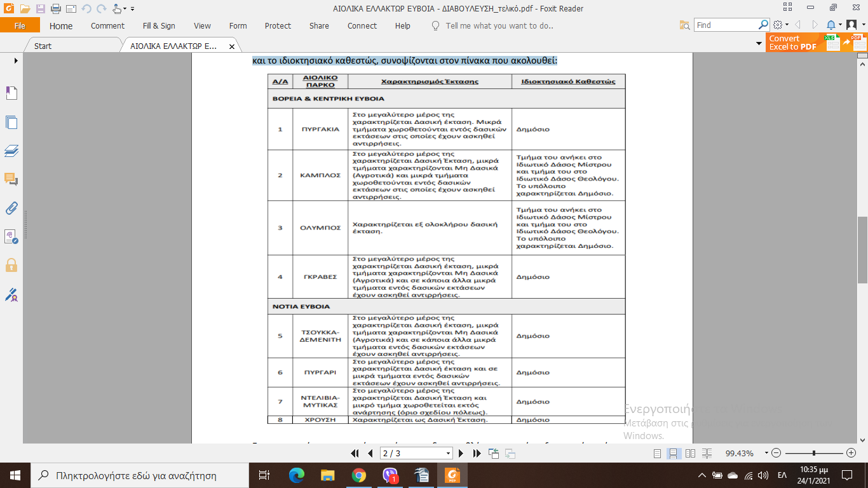Open the Share ribbon tab
Viewport: 868px width, 488px height.
(x=319, y=25)
